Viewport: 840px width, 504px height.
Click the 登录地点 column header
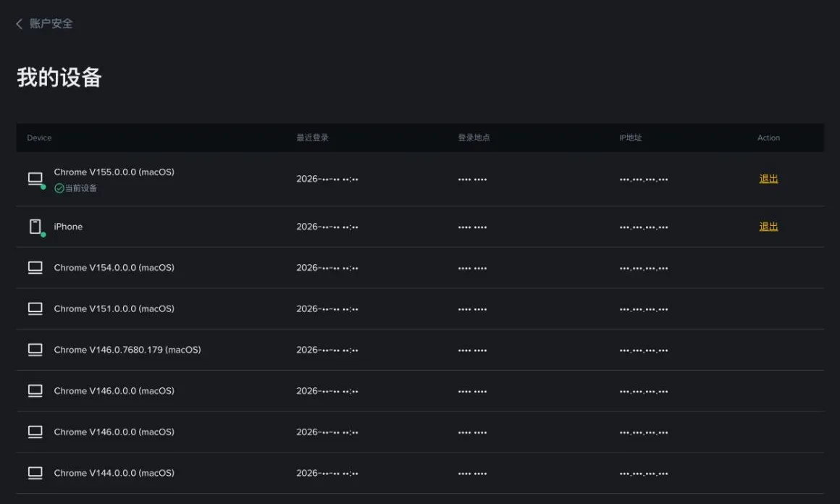tap(474, 138)
